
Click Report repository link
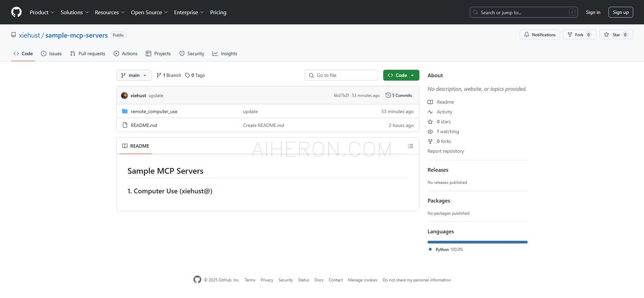[x=446, y=151]
